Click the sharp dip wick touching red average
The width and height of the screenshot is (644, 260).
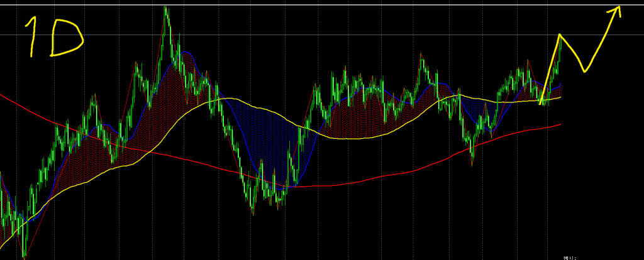[472, 163]
